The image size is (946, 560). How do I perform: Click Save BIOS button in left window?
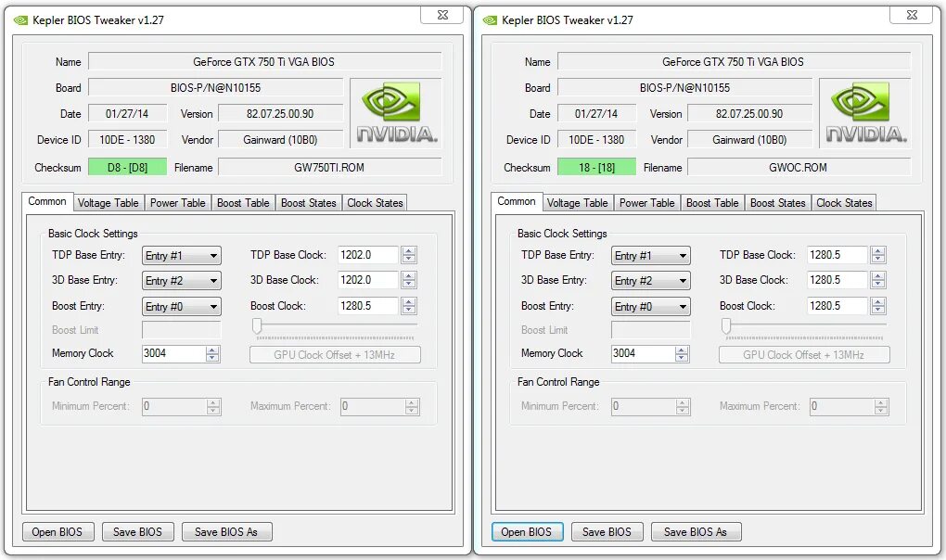tap(137, 531)
